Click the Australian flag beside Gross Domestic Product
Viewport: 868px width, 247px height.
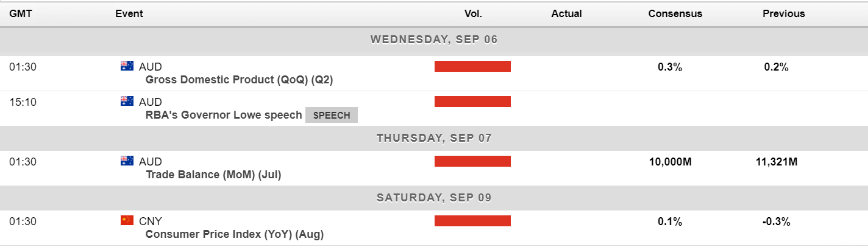pos(127,66)
